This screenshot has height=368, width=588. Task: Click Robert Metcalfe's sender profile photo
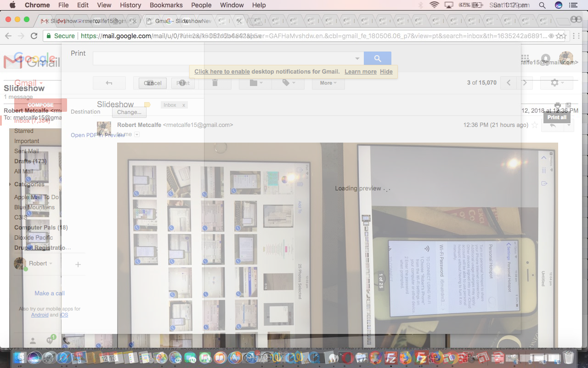104,128
